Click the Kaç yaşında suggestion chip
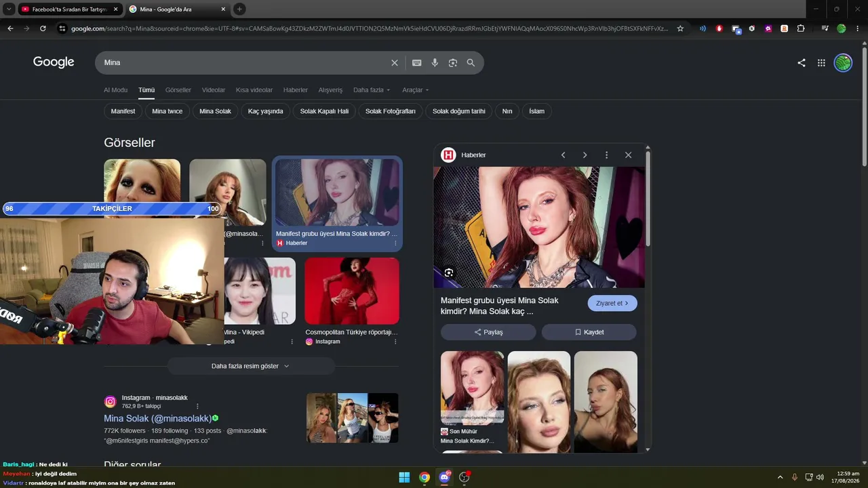Viewport: 868px width, 488px height. pos(266,111)
